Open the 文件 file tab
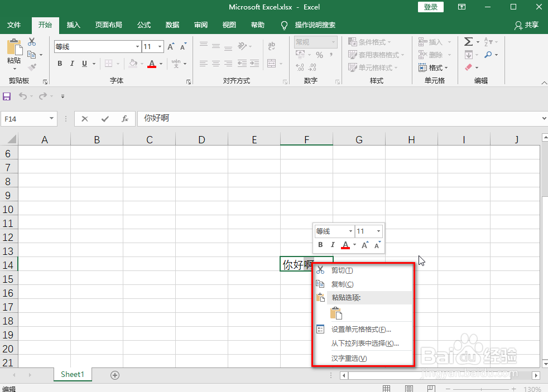This screenshot has height=392, width=548. click(x=14, y=25)
